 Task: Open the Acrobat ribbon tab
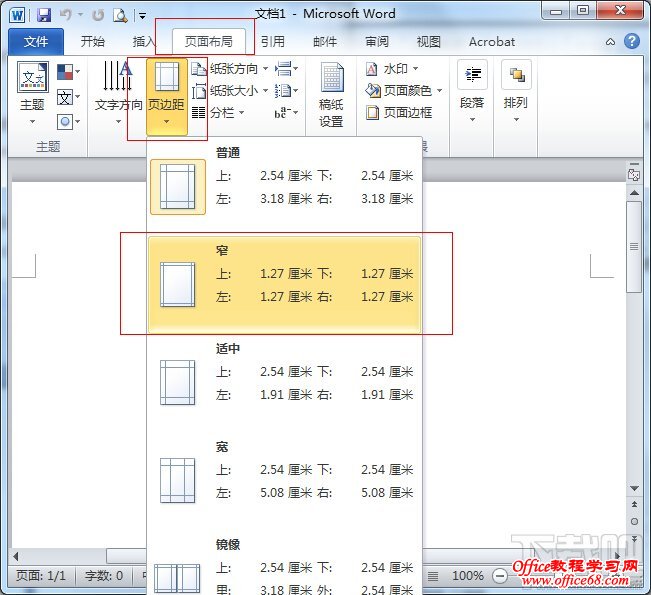492,42
